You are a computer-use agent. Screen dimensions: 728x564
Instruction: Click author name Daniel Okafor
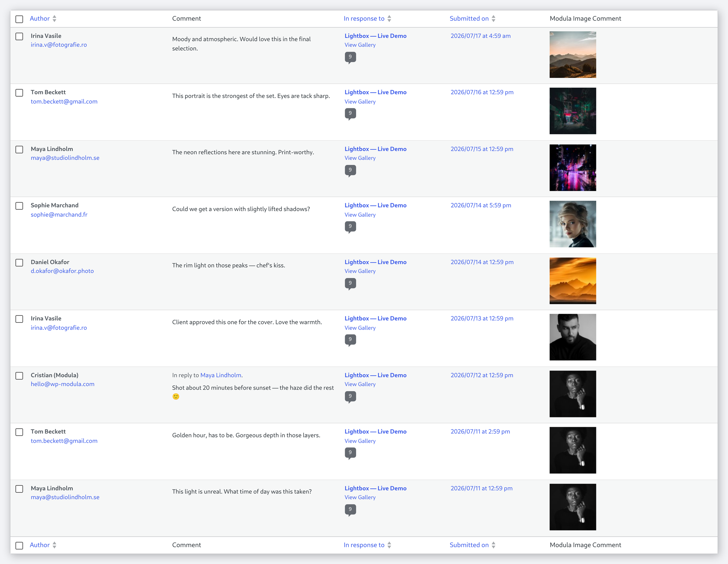(50, 262)
